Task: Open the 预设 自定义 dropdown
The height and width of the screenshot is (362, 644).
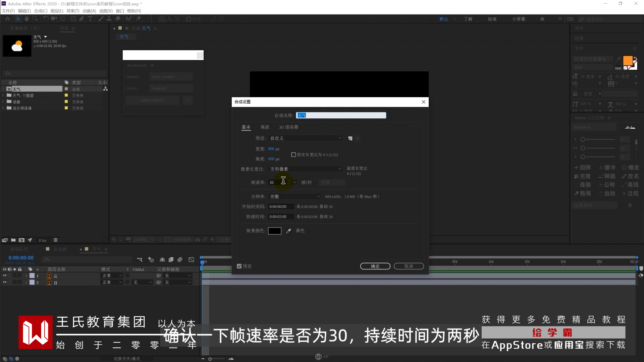Action: point(305,138)
